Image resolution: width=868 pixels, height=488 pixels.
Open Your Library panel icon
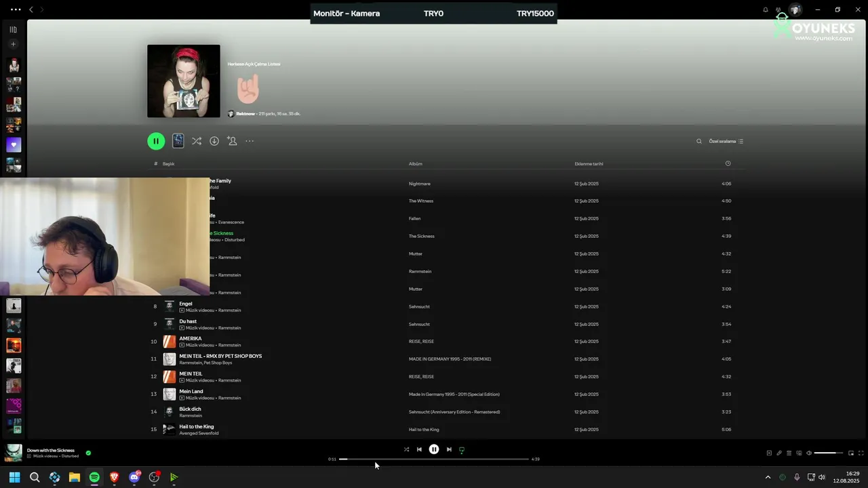13,29
